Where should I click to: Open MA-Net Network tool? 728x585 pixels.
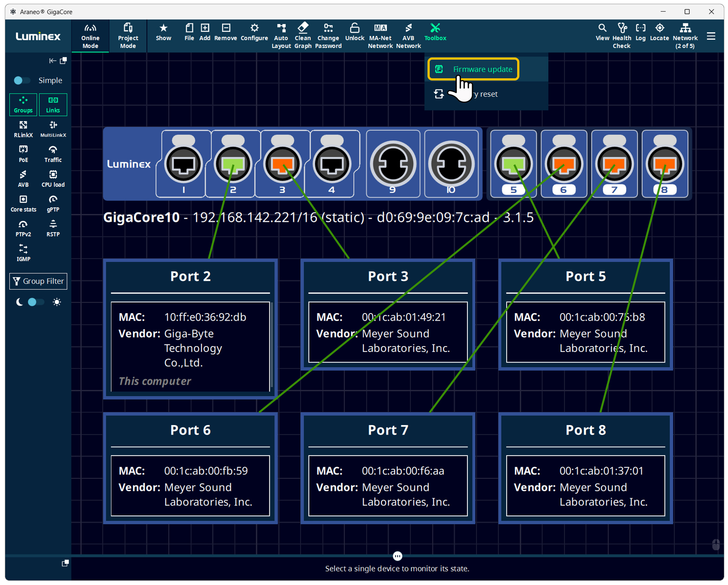380,36
